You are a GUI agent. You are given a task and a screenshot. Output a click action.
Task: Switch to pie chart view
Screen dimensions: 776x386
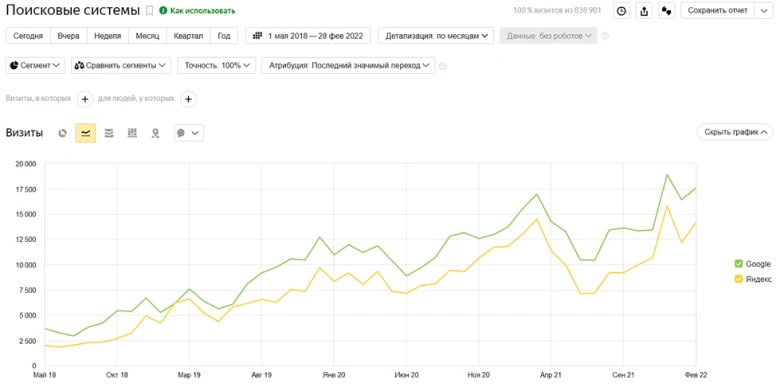pos(62,133)
